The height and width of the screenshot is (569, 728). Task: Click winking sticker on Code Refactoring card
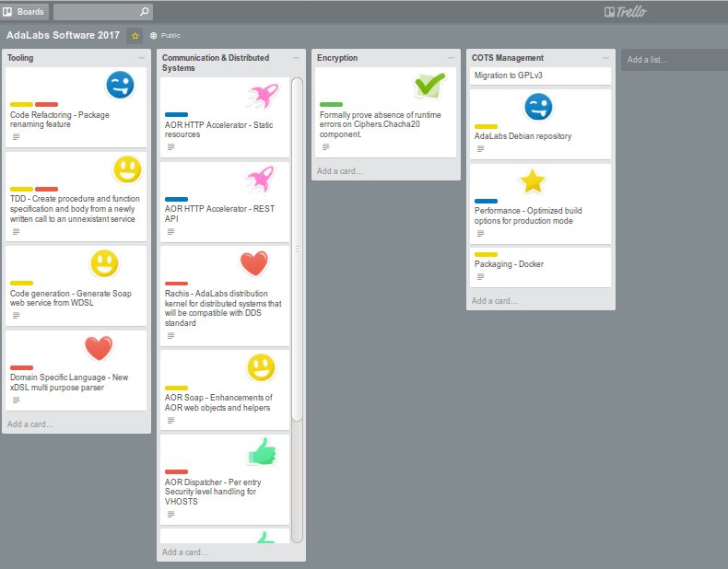pos(120,85)
